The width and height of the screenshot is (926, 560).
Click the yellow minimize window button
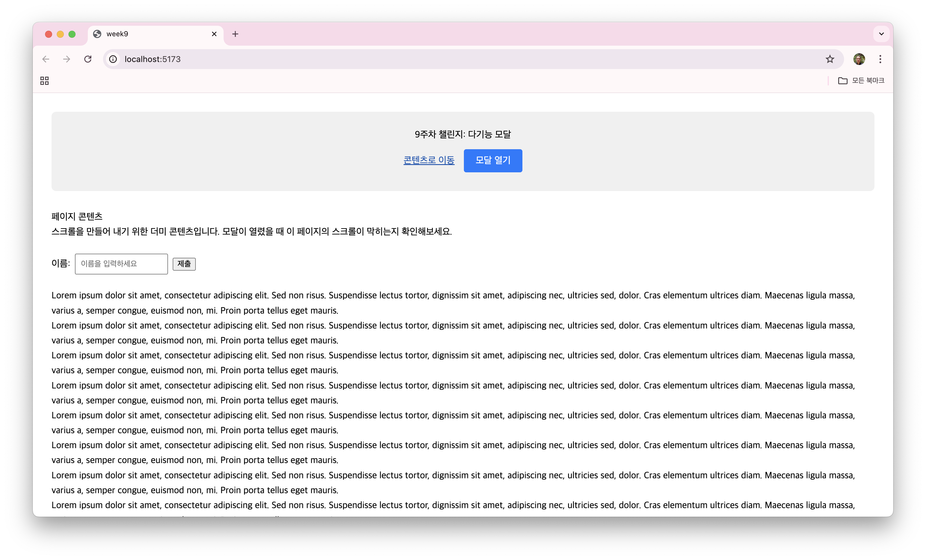[60, 34]
